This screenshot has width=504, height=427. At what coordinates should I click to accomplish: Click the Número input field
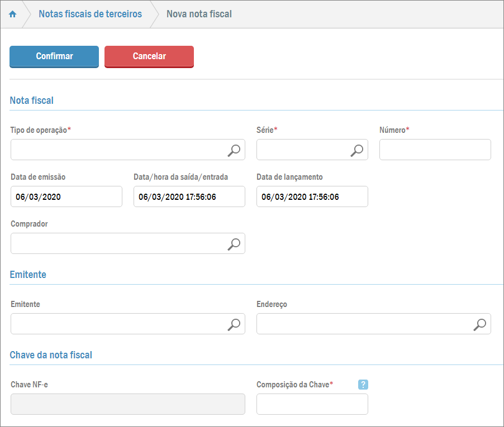pyautogui.click(x=435, y=150)
